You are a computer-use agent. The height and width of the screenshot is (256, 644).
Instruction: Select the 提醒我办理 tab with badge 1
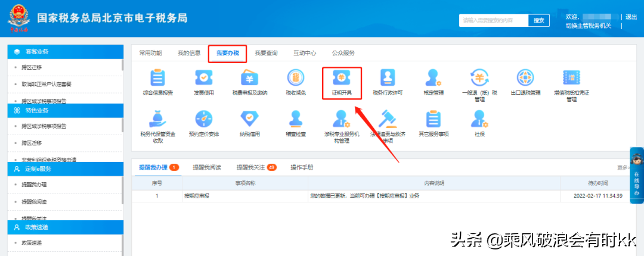pos(159,167)
